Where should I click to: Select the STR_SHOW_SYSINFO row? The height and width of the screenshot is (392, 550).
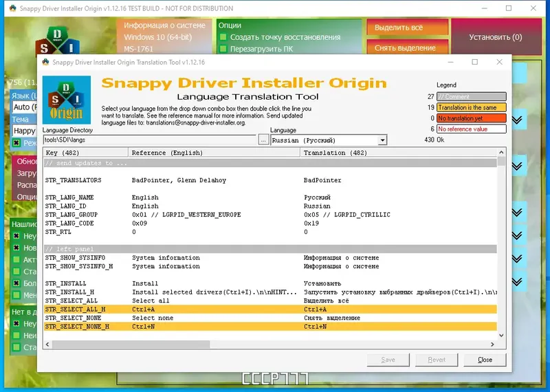point(270,258)
